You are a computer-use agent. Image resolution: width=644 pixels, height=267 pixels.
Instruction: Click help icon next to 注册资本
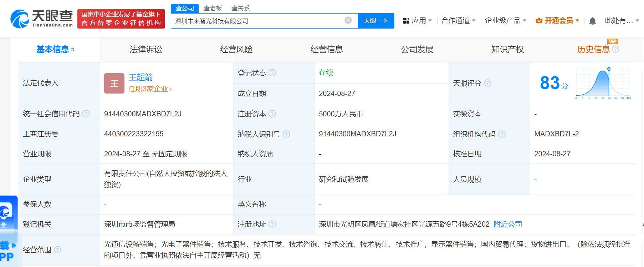272,114
